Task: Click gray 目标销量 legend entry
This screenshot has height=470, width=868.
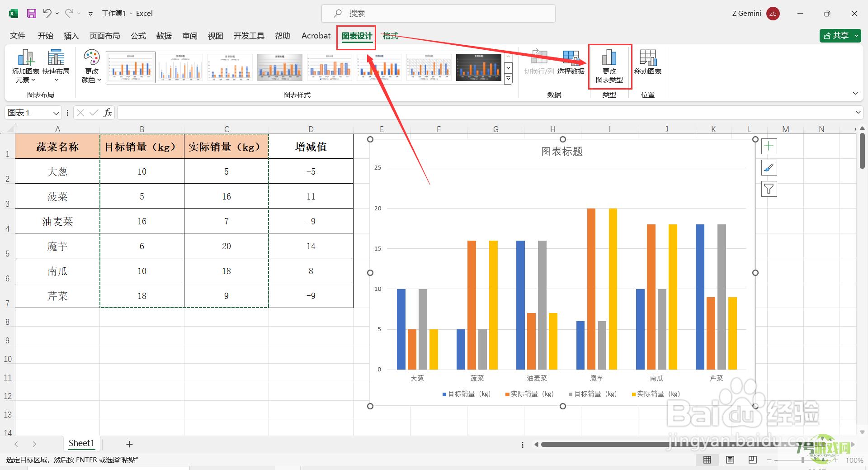Action: click(593, 394)
